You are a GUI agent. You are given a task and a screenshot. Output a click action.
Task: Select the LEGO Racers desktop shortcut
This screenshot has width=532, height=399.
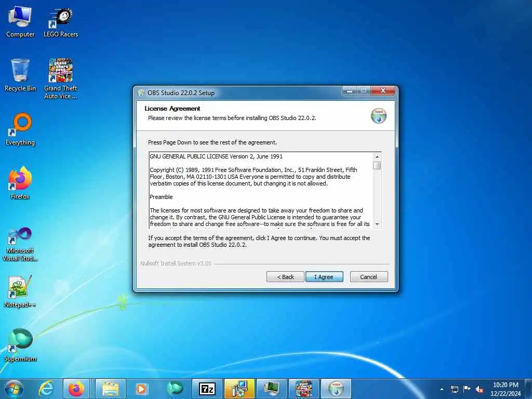coord(61,22)
